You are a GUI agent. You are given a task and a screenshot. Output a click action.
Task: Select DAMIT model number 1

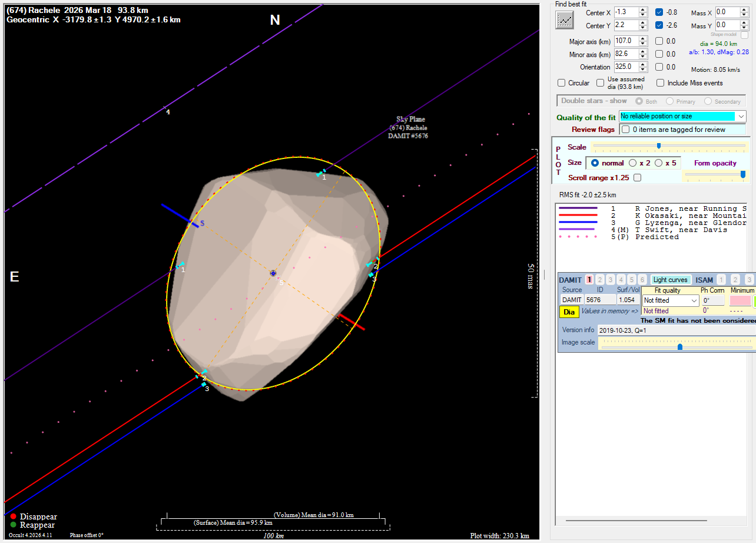pos(589,280)
